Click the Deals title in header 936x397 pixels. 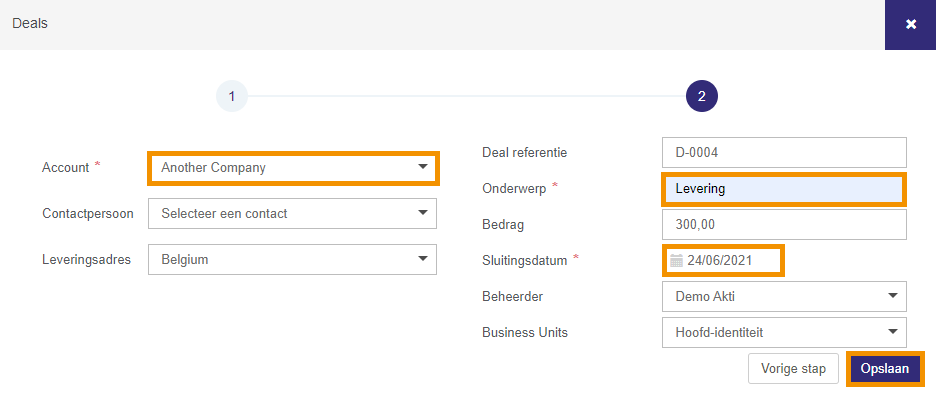tap(30, 23)
